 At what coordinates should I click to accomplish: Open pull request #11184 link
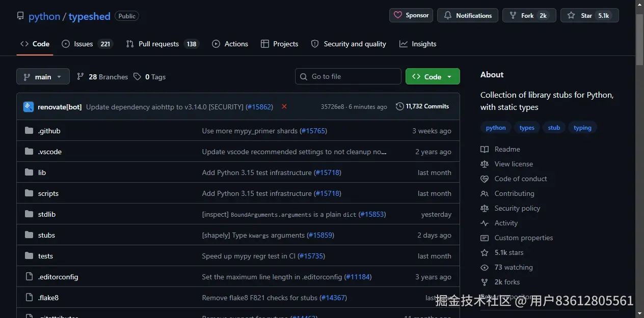[358, 277]
